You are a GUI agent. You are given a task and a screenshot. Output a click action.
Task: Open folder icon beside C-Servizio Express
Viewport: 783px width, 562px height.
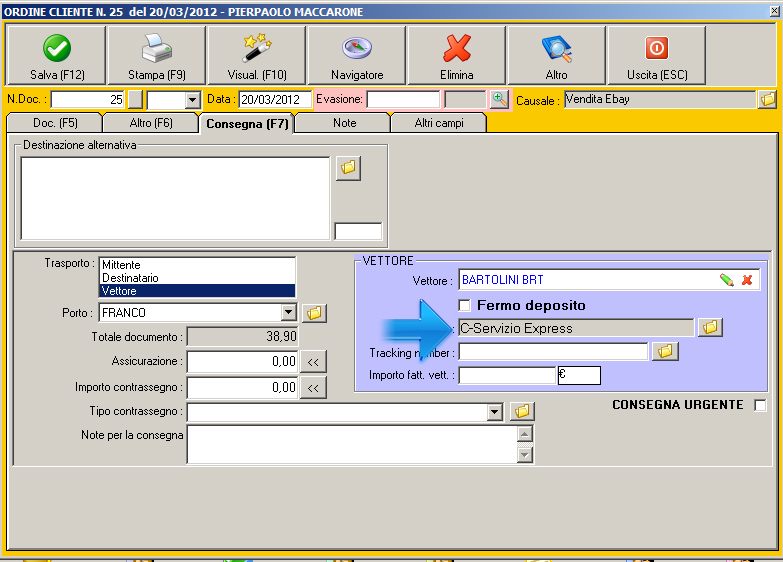coord(710,328)
